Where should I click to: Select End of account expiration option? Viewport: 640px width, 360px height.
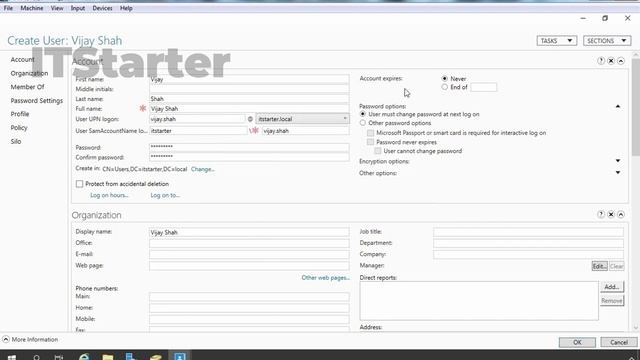click(444, 87)
